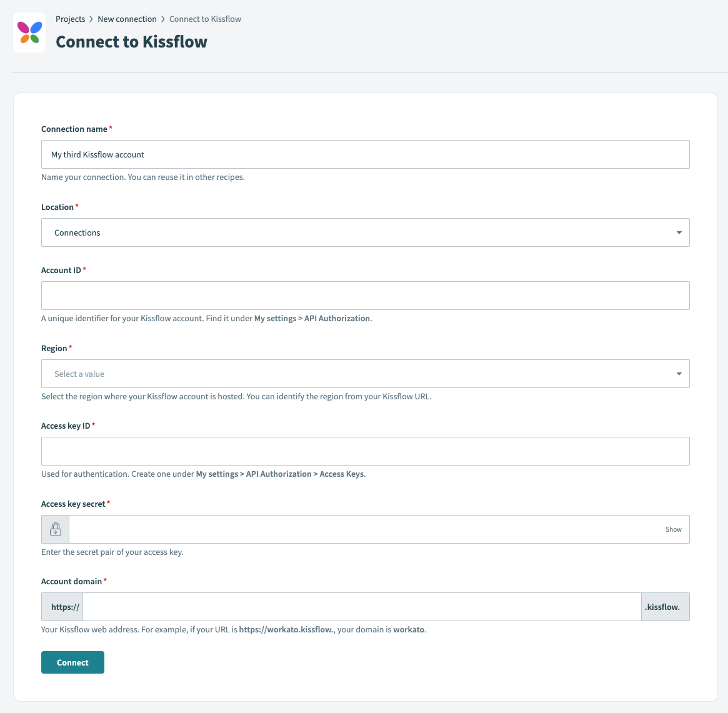Image resolution: width=728 pixels, height=713 pixels.
Task: Click the lock icon beside Access key secret
Action: tap(56, 529)
